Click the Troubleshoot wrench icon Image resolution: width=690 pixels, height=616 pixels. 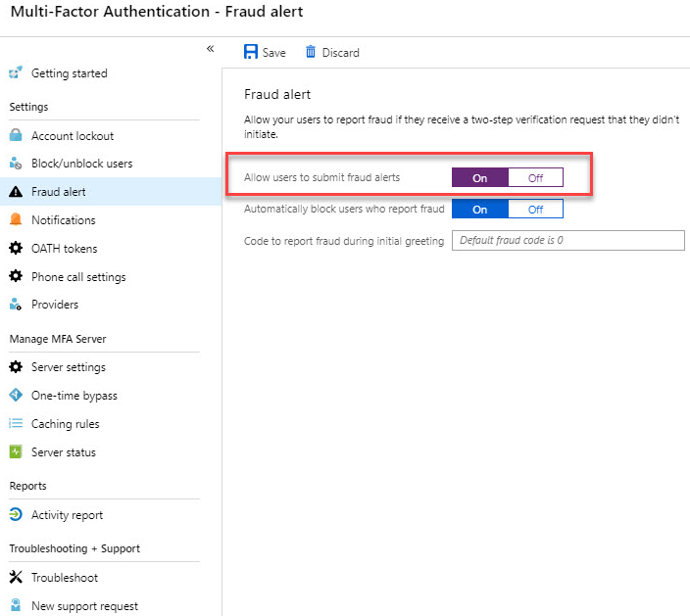pyautogui.click(x=16, y=577)
